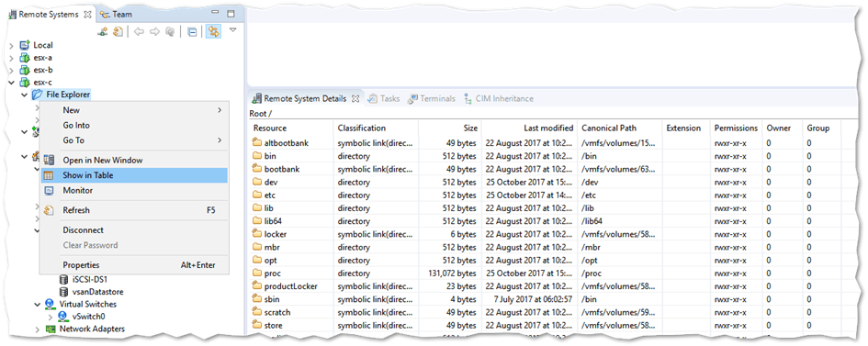The height and width of the screenshot is (346, 868).
Task: Choose Open in New Window
Action: (133, 161)
